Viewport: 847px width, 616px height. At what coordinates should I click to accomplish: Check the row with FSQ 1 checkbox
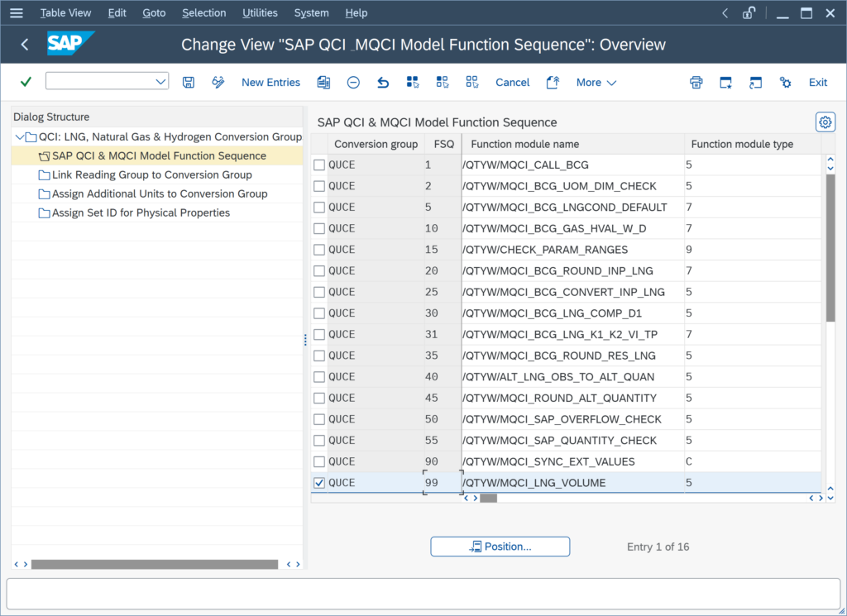click(319, 165)
